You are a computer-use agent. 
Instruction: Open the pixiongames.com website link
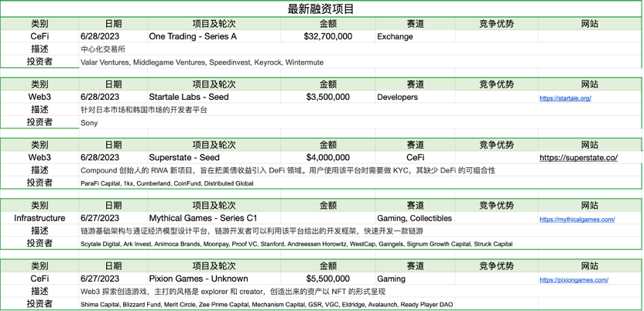(574, 280)
